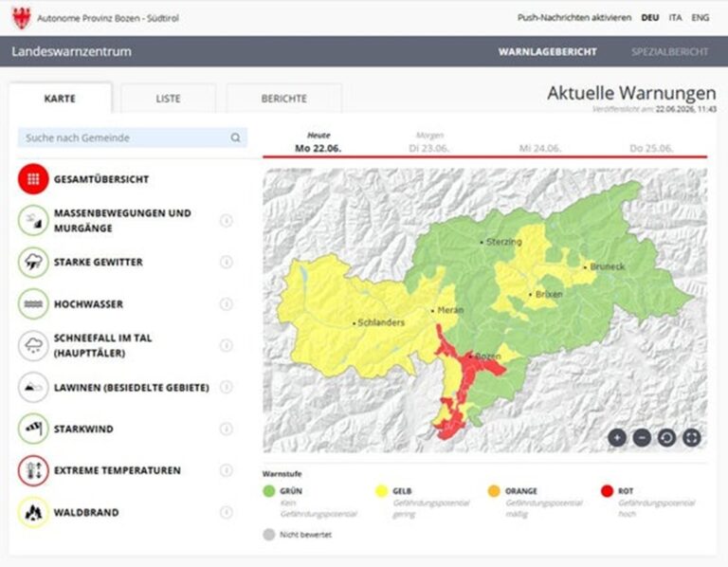Click the Suche nach Gemeinde field

pos(133,137)
